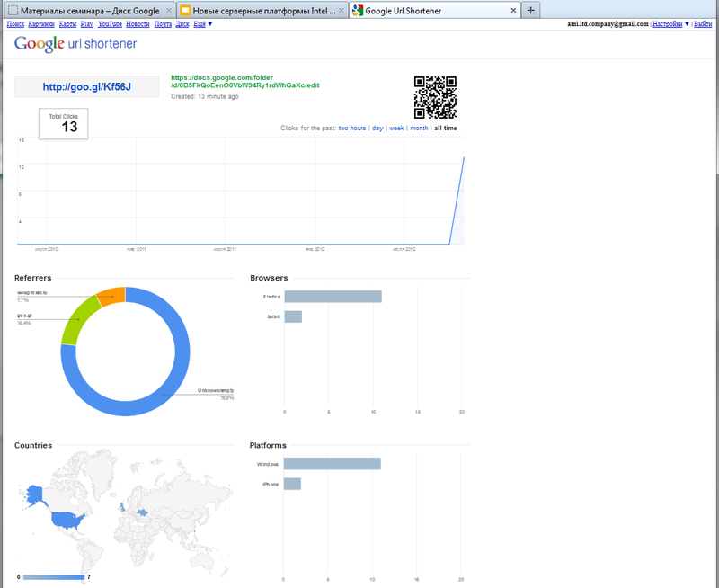Open the Поиск link in Google bar
The image size is (719, 588).
pos(15,24)
